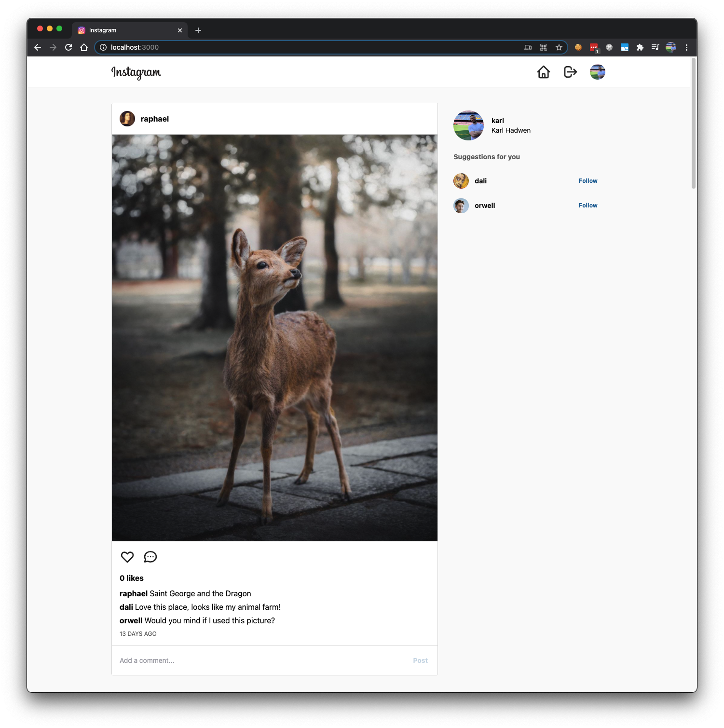The image size is (724, 728).
Task: Select the Instagram browser tab
Action: [x=129, y=30]
